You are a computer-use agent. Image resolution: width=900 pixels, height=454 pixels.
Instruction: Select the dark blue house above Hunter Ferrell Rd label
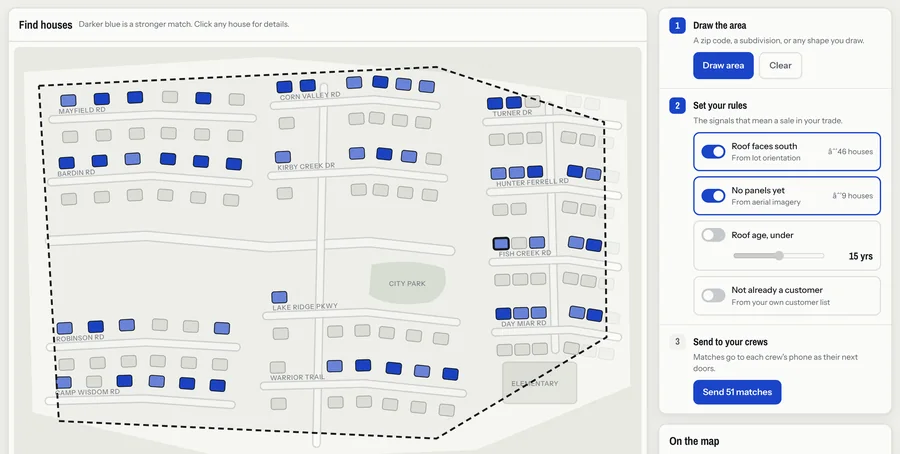pyautogui.click(x=535, y=172)
